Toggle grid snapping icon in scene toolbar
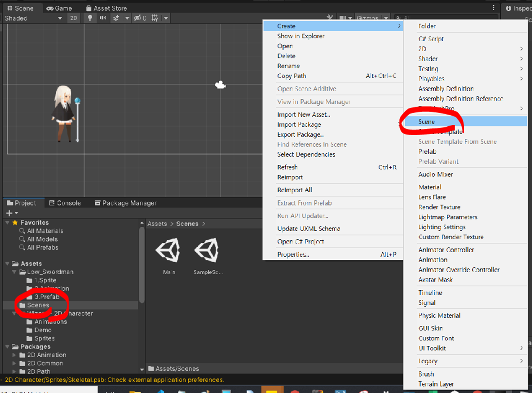Viewport: 532px width, 393px height. coord(155,18)
